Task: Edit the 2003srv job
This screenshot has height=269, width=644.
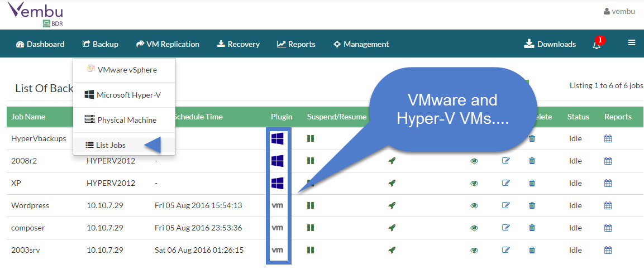Action: tap(506, 249)
